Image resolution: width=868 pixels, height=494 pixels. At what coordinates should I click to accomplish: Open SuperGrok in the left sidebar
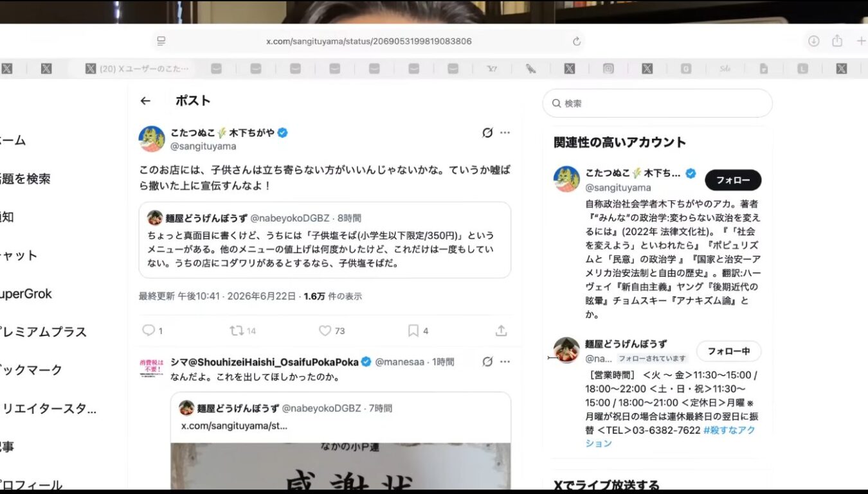pyautogui.click(x=26, y=294)
